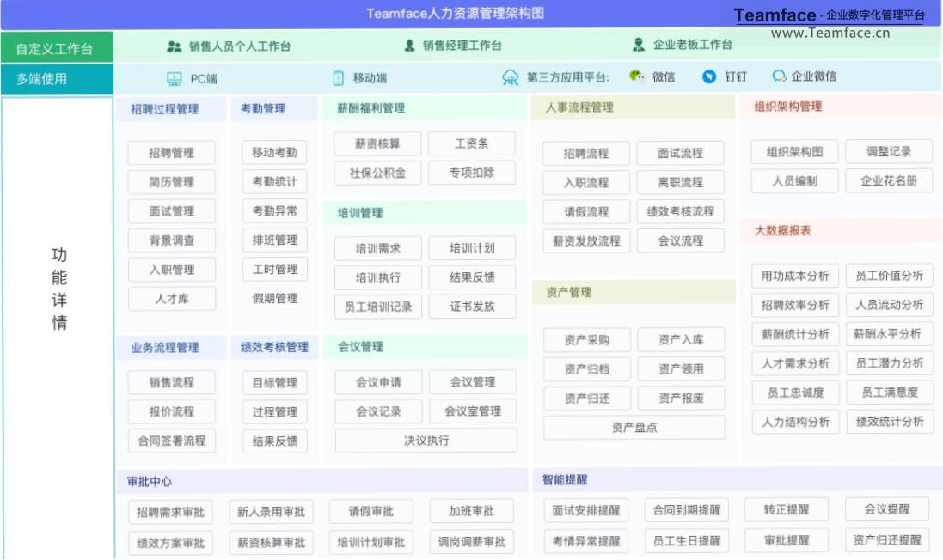Click the 合同到期提醒 button
Image resolution: width=943 pixels, height=560 pixels.
coord(686,510)
